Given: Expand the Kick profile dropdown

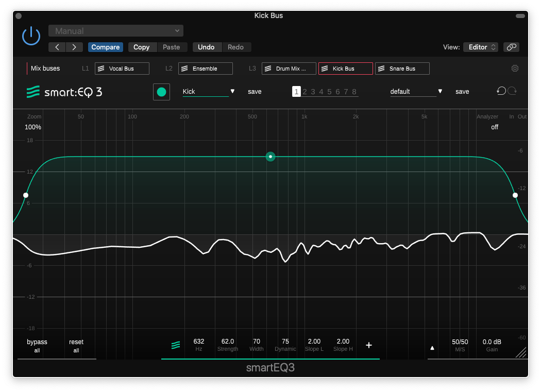Looking at the screenshot, I should point(209,91).
